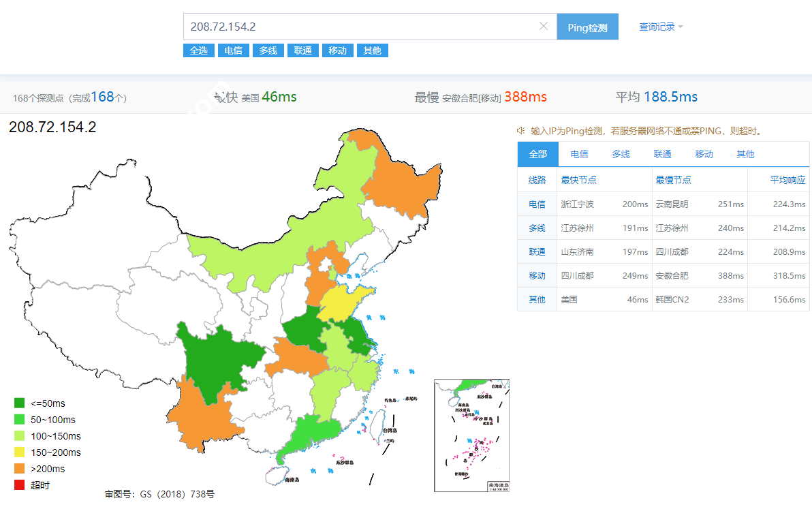Toggle the 全选 filter tag
Viewport: 812px width, 509px height.
(199, 50)
